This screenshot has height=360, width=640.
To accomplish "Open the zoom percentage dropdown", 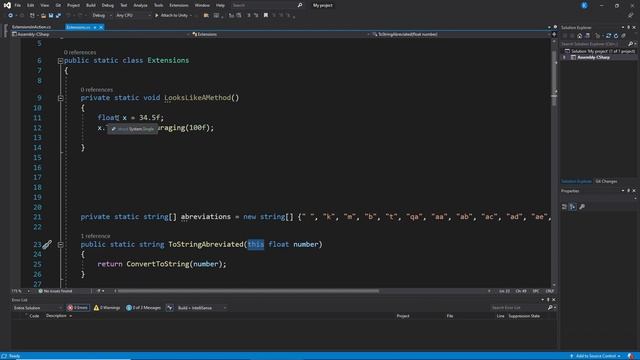I will point(21,291).
